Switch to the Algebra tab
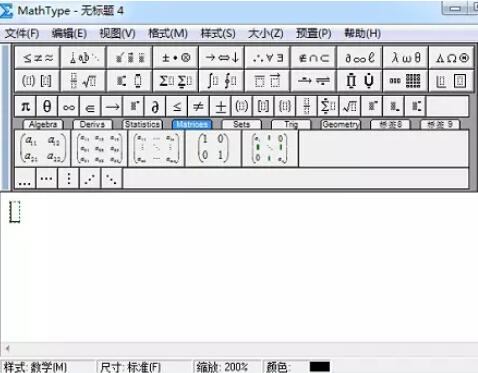Viewport: 478px width, 373px height. pyautogui.click(x=43, y=124)
